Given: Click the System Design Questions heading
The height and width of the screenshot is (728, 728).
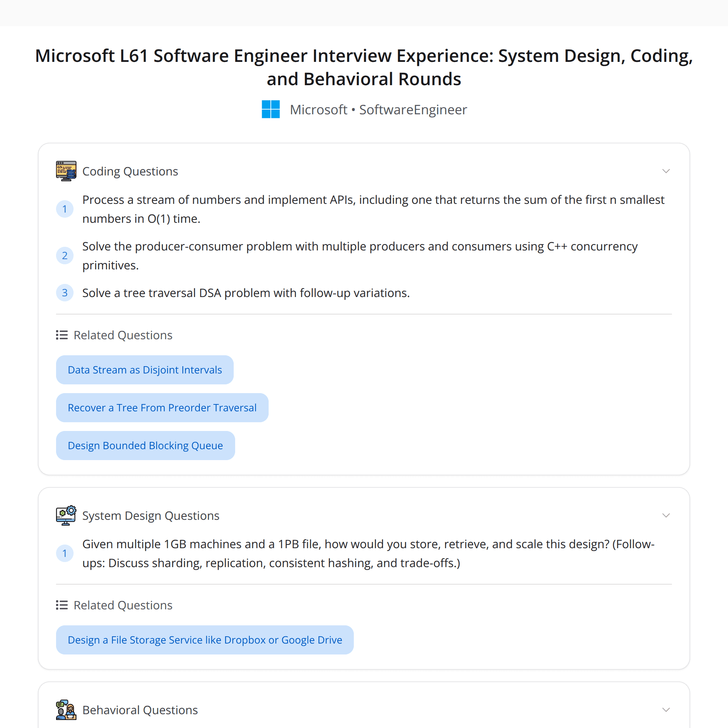Looking at the screenshot, I should tap(151, 516).
